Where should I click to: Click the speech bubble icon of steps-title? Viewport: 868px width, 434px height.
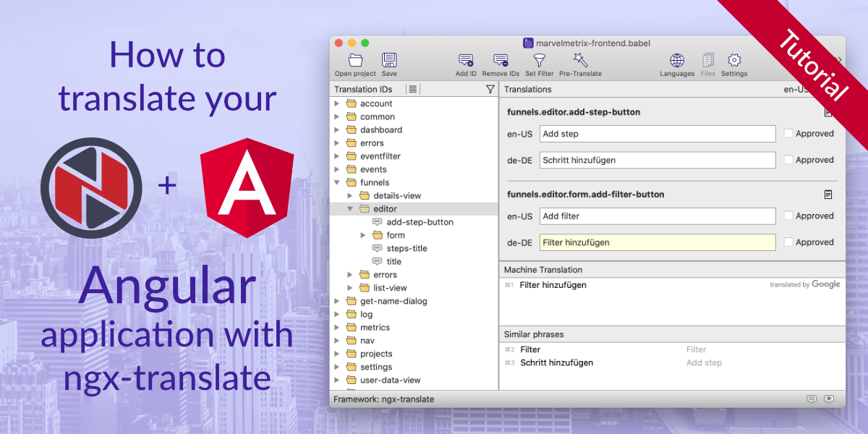(377, 248)
